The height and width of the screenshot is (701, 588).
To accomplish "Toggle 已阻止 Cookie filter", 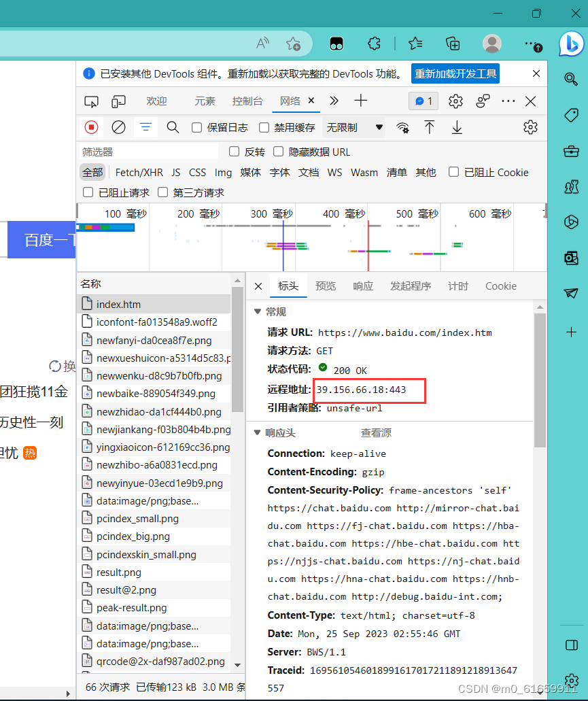I will coord(453,172).
